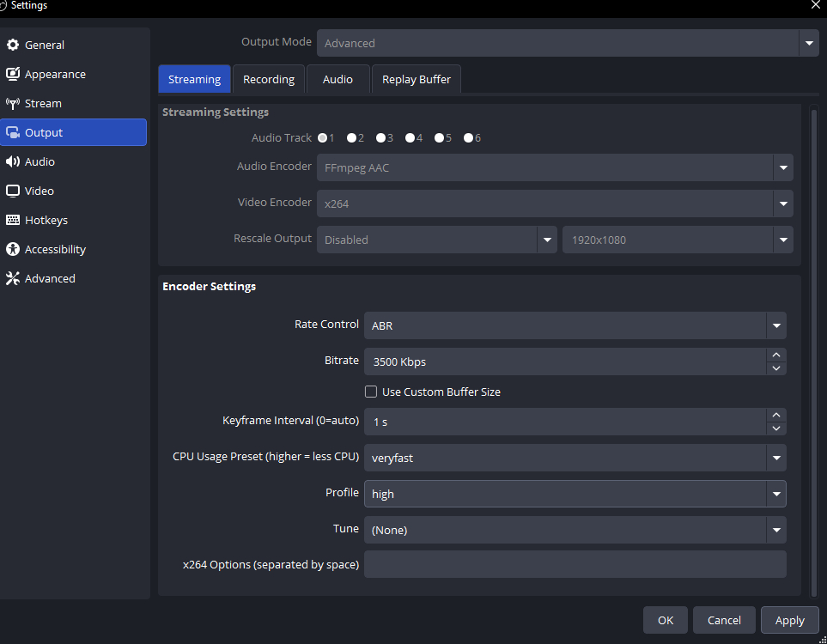Click the Audio speaker icon in sidebar
The height and width of the screenshot is (644, 827).
tap(13, 161)
